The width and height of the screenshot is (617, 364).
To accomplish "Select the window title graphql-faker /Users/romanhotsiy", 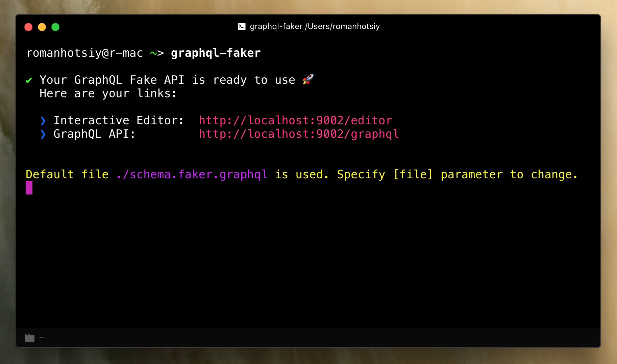I will 315,26.
